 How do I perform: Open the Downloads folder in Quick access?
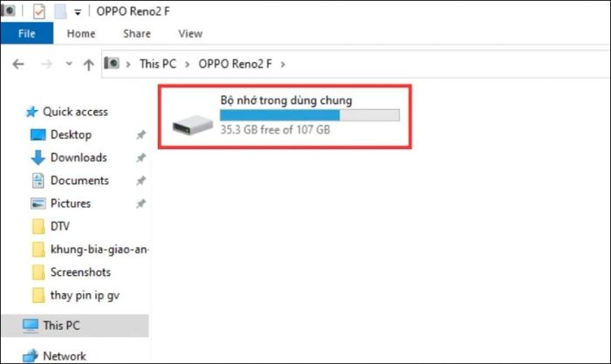pyautogui.click(x=78, y=158)
